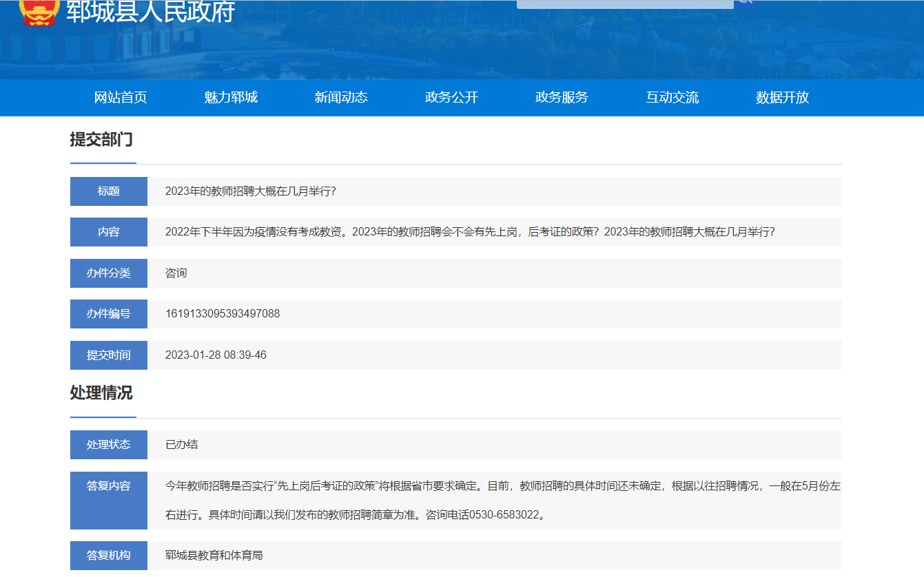Click the 答复内容 label cell

[109, 501]
